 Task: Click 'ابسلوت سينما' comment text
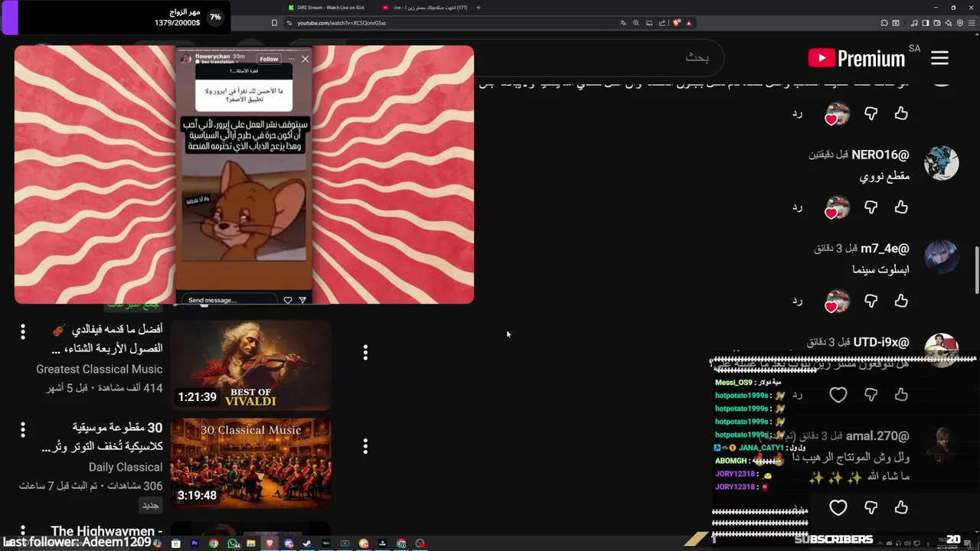[880, 269]
